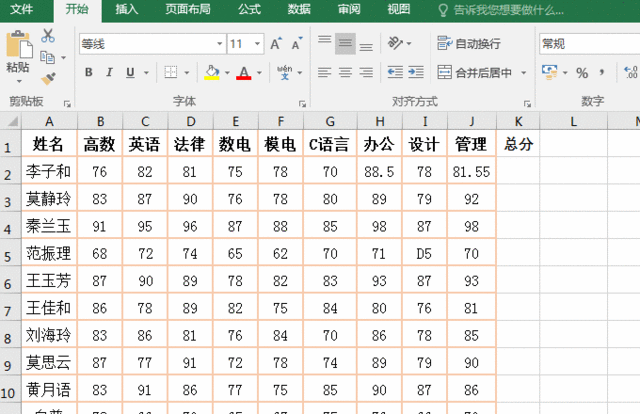Screen dimensions: 640x414
Task: Switch to the 数据 tab
Action: [299, 9]
